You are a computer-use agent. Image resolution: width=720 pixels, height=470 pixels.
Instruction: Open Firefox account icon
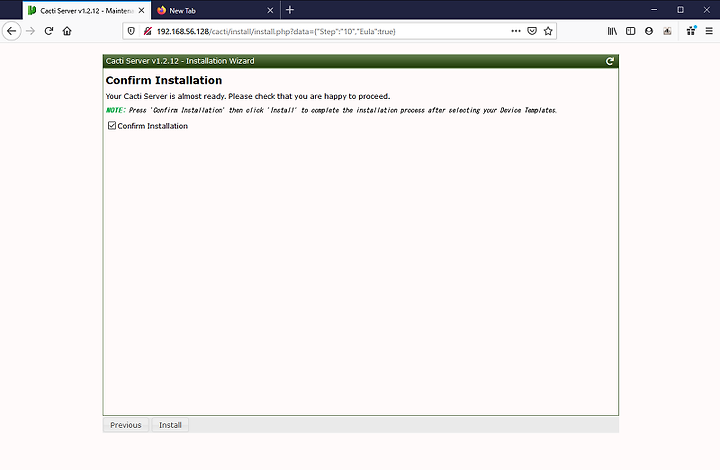pos(649,31)
